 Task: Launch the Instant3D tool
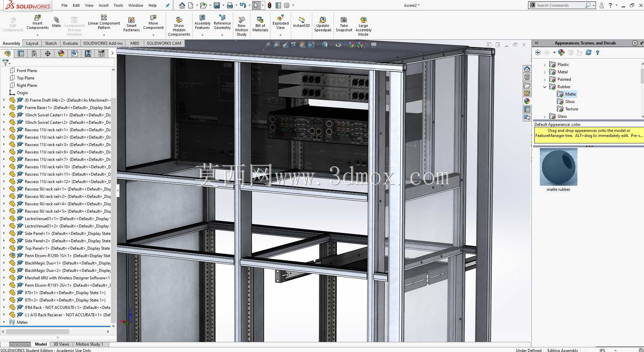coord(301,22)
